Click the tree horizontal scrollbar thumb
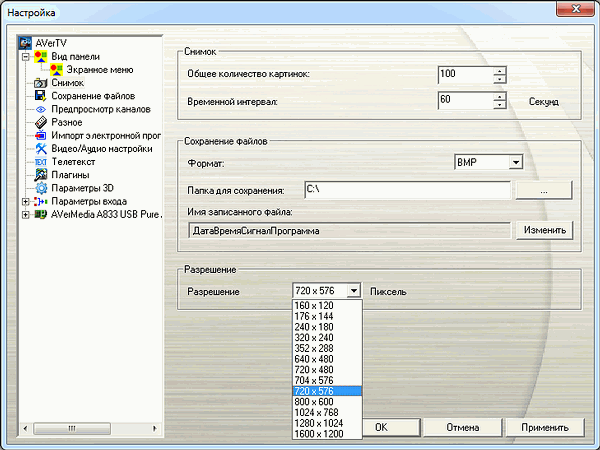Screen dimensions: 600x450 pyautogui.click(x=72, y=428)
